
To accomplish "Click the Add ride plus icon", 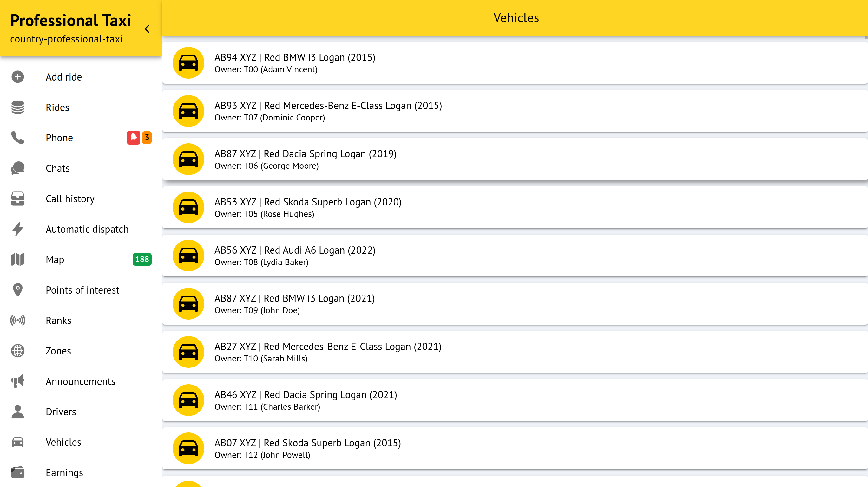I will 17,77.
